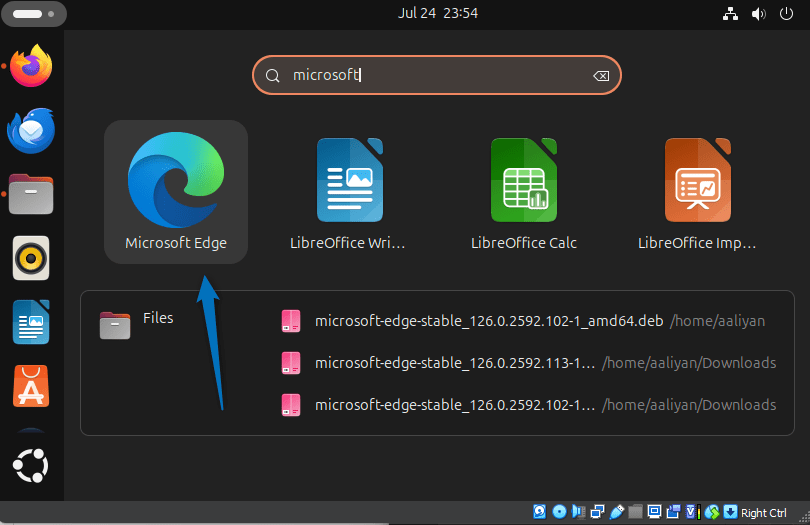This screenshot has height=525, width=810.
Task: Click the Microsoft Edge app label
Action: pos(176,243)
